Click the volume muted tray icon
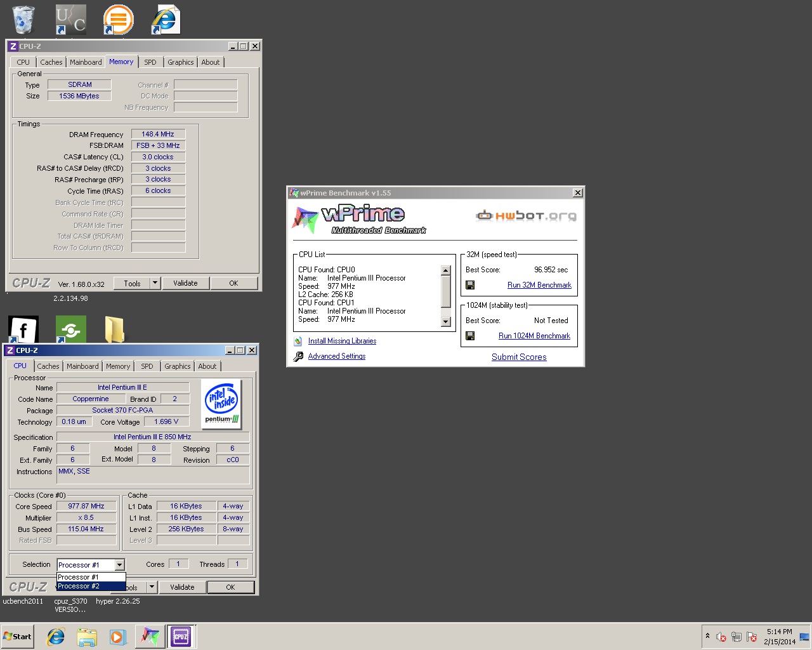 (721, 637)
